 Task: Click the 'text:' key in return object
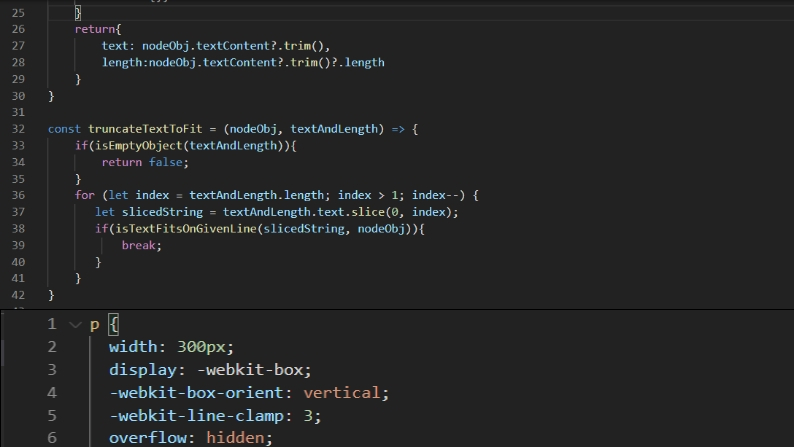point(116,46)
